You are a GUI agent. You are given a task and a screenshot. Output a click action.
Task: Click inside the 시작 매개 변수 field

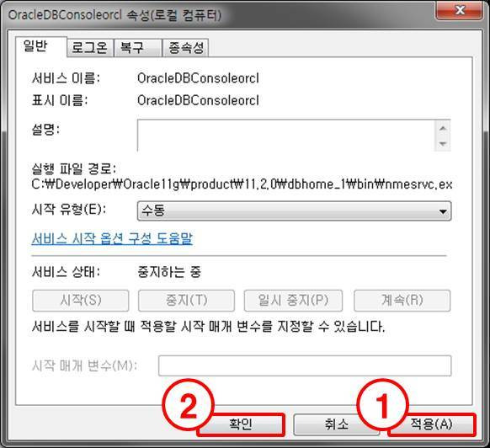(305, 365)
